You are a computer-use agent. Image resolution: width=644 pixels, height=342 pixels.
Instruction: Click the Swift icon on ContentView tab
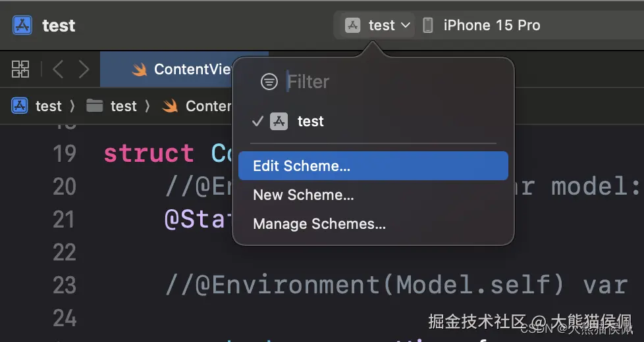tap(139, 70)
